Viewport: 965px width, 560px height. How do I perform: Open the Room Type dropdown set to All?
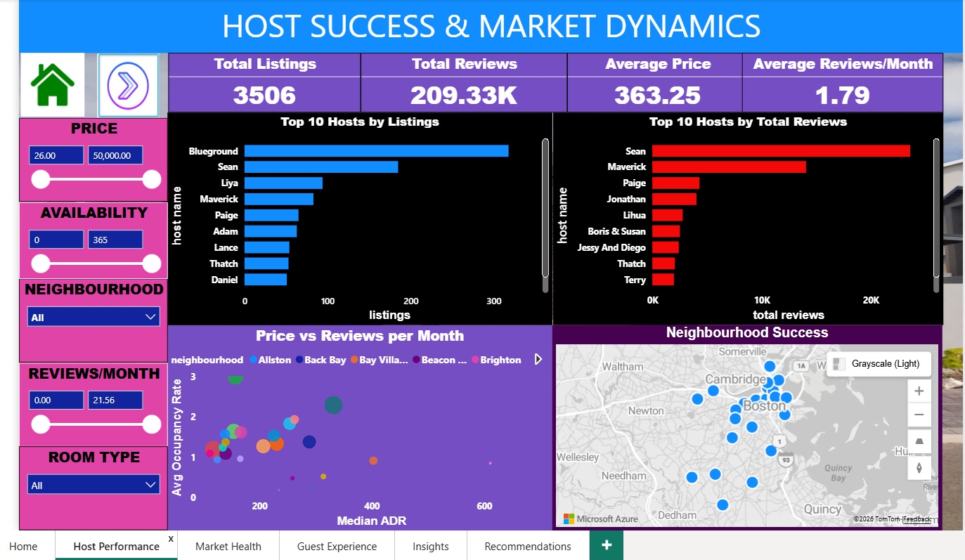click(x=93, y=485)
